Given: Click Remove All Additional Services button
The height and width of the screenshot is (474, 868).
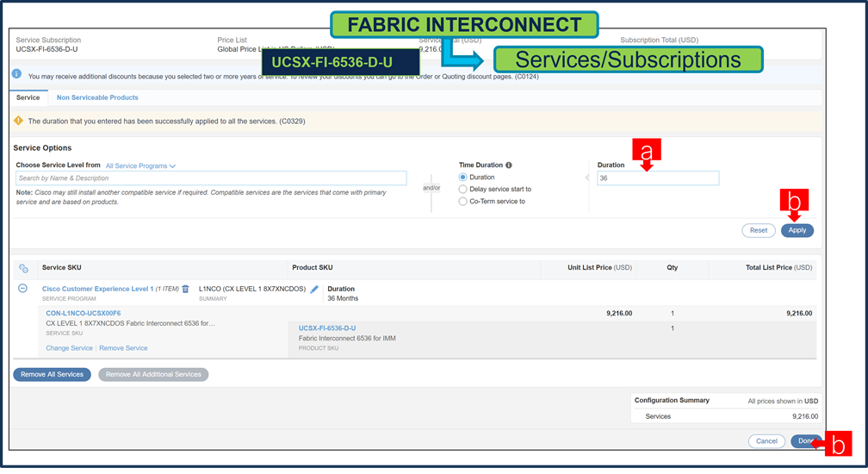Looking at the screenshot, I should 153,375.
